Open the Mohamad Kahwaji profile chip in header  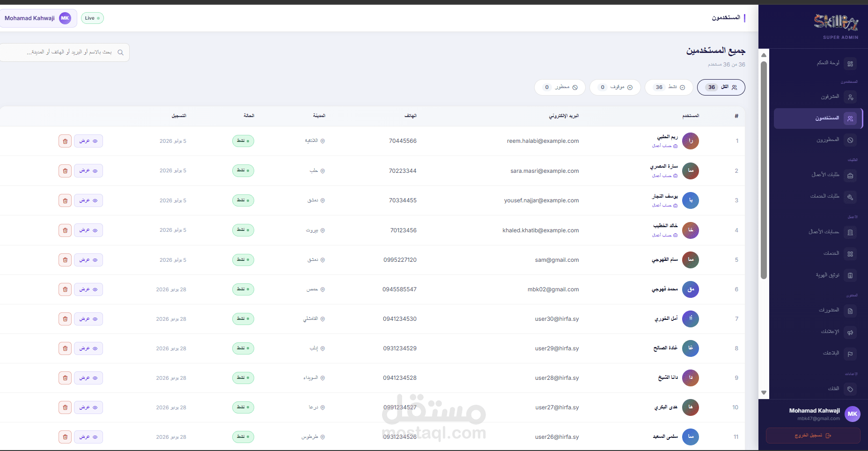pyautogui.click(x=37, y=18)
